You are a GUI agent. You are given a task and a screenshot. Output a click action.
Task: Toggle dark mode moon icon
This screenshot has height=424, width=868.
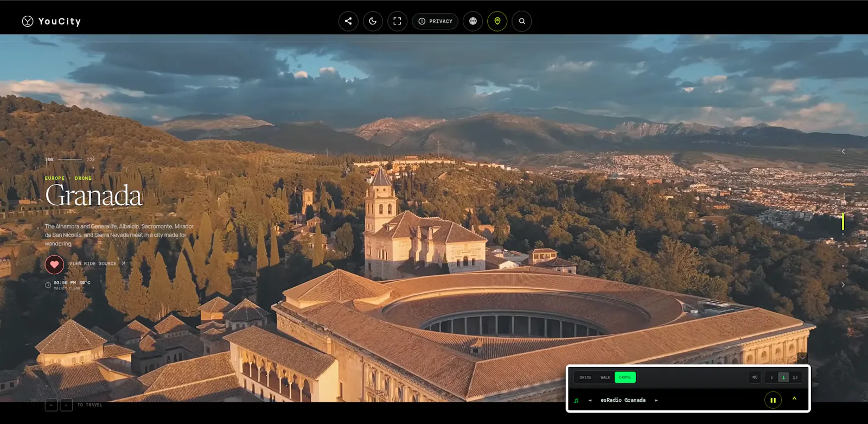[x=373, y=21]
